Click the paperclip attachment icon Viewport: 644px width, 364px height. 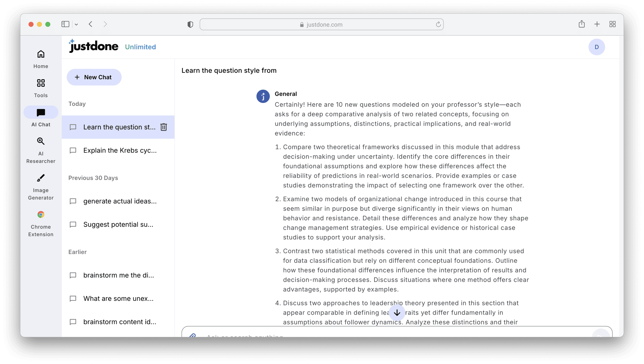192,336
